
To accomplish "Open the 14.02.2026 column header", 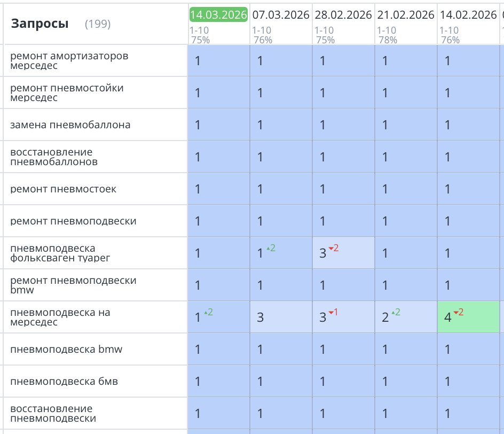I will (x=466, y=15).
